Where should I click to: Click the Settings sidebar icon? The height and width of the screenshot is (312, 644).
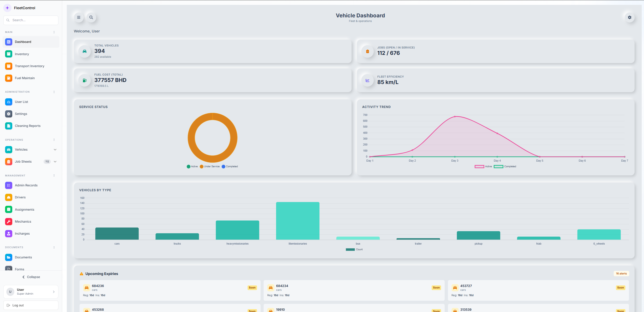pos(9,114)
